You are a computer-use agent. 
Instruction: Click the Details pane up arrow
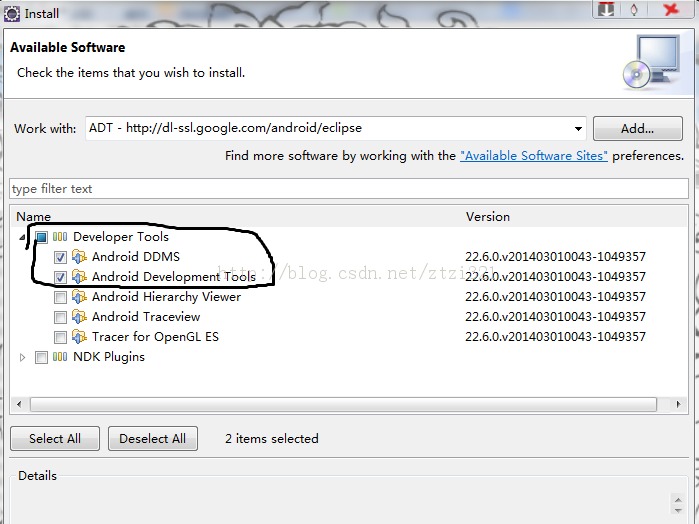click(678, 500)
